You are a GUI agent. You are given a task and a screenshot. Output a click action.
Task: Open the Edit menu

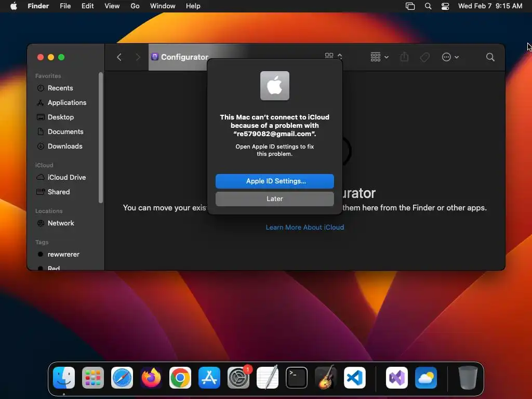pyautogui.click(x=87, y=6)
